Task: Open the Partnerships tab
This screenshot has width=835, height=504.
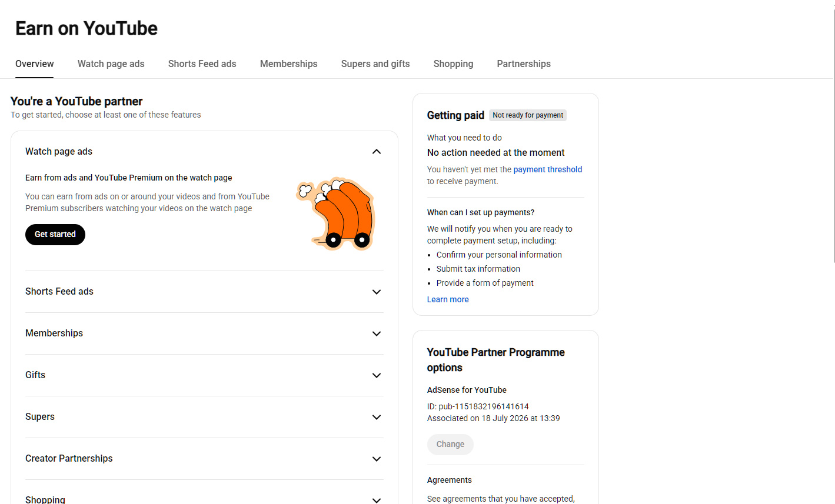Action: pyautogui.click(x=524, y=64)
